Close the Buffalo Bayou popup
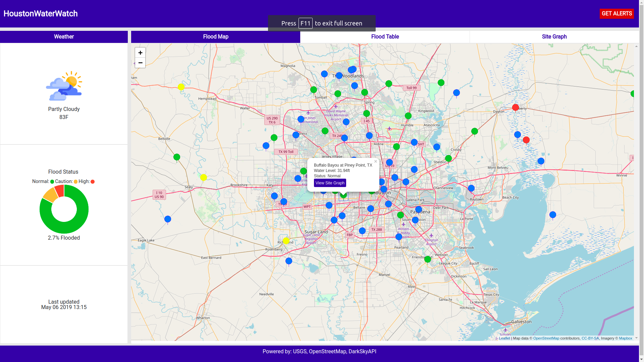Viewport: 644px width, 362px height. click(x=376, y=162)
